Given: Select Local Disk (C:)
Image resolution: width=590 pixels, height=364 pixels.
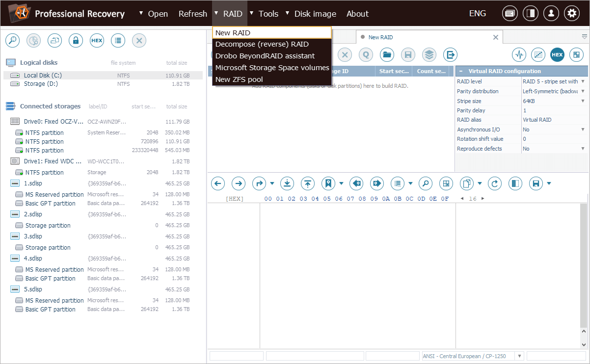Looking at the screenshot, I should (x=103, y=75).
